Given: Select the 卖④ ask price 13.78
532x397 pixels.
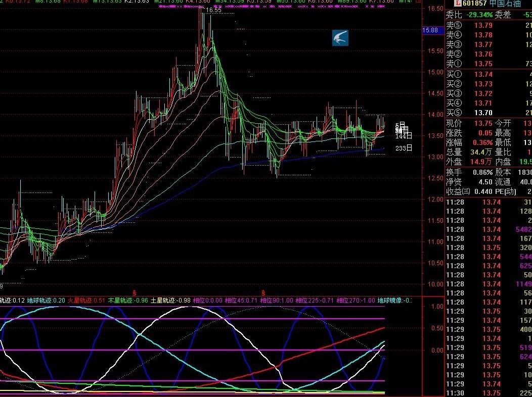Looking at the screenshot, I should (483, 35).
